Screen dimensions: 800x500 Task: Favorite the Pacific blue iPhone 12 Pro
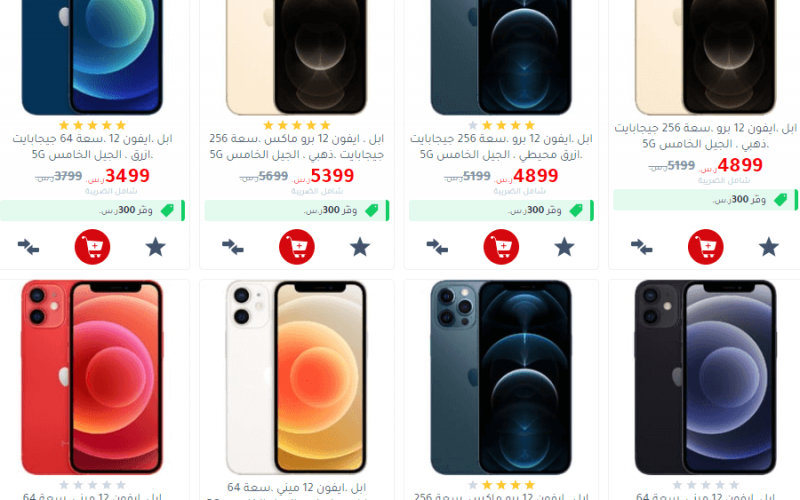tap(564, 247)
